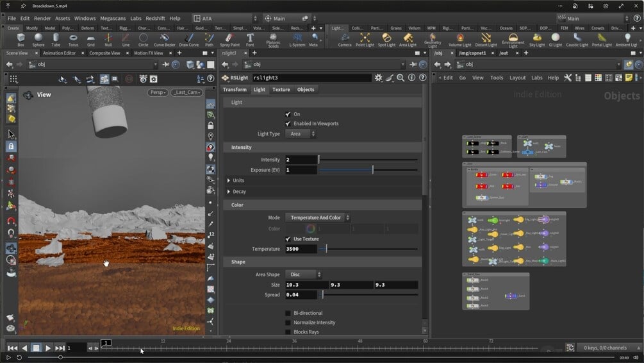Switch to the Composite View tab
The height and width of the screenshot is (363, 644).
coord(104,53)
